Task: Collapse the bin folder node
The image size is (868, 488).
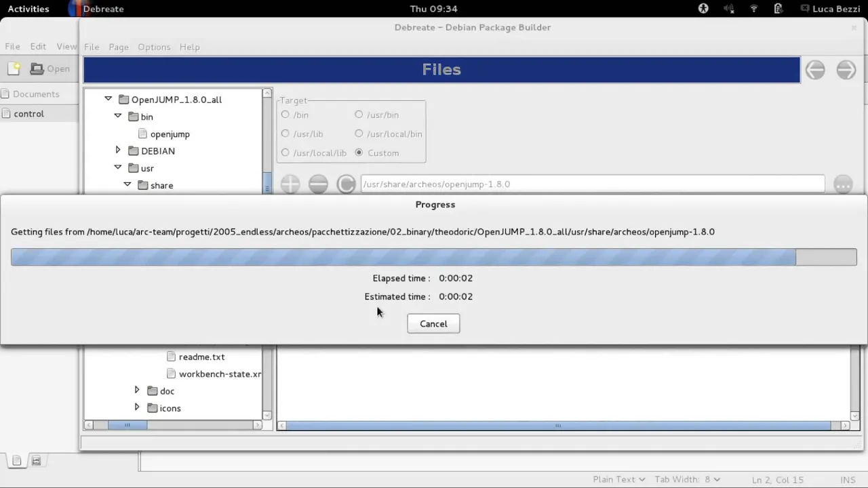Action: (x=118, y=116)
